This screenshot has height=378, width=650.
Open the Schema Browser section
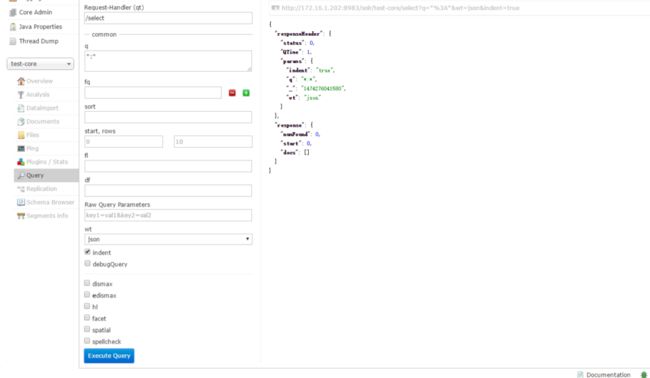coord(50,202)
